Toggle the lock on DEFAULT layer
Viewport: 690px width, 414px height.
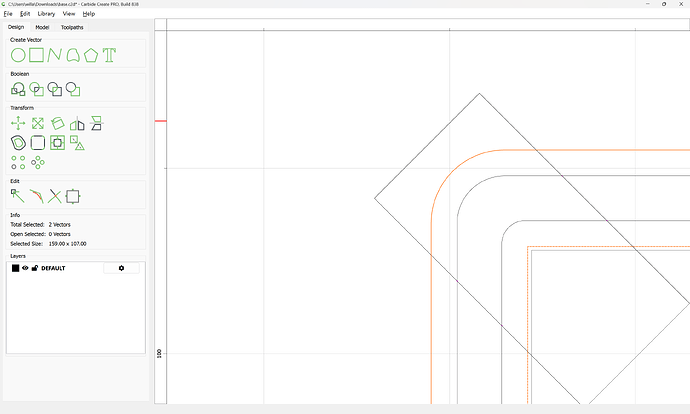(x=35, y=268)
